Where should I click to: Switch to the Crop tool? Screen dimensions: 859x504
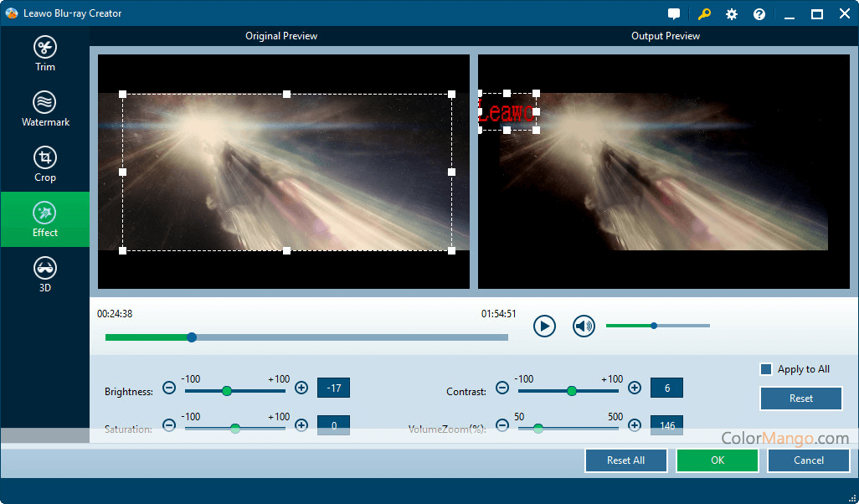point(45,164)
